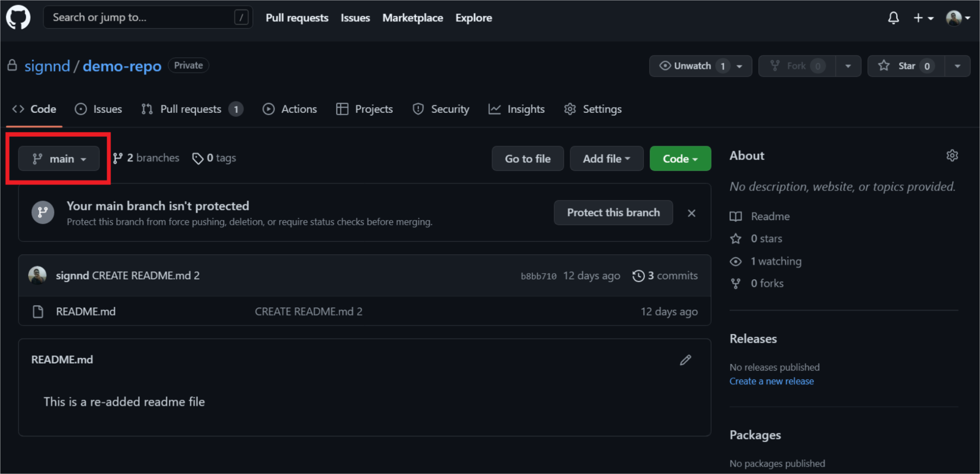
Task: Open commit hash b8bb710
Action: (x=538, y=276)
